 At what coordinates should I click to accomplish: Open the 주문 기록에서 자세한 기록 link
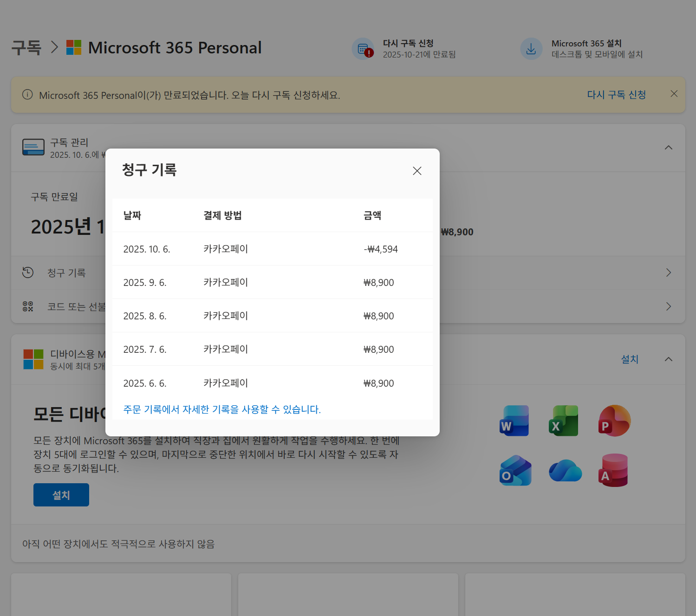pyautogui.click(x=222, y=409)
